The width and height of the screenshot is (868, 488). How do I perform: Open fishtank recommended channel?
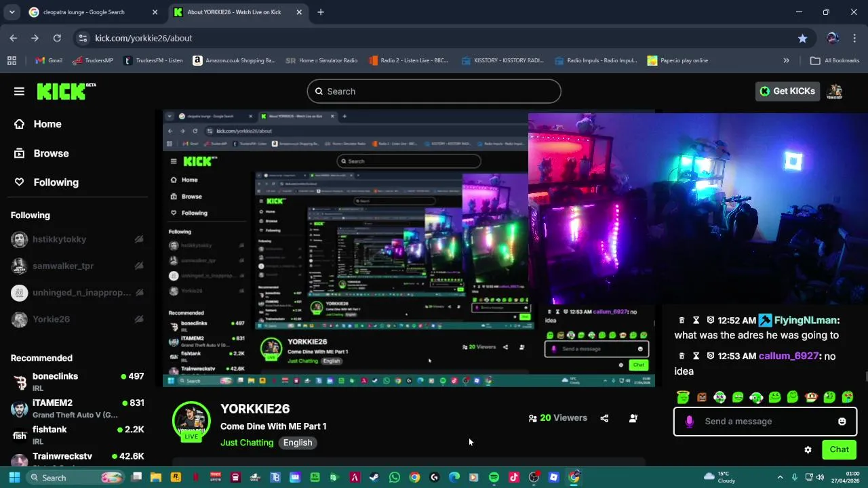78,434
